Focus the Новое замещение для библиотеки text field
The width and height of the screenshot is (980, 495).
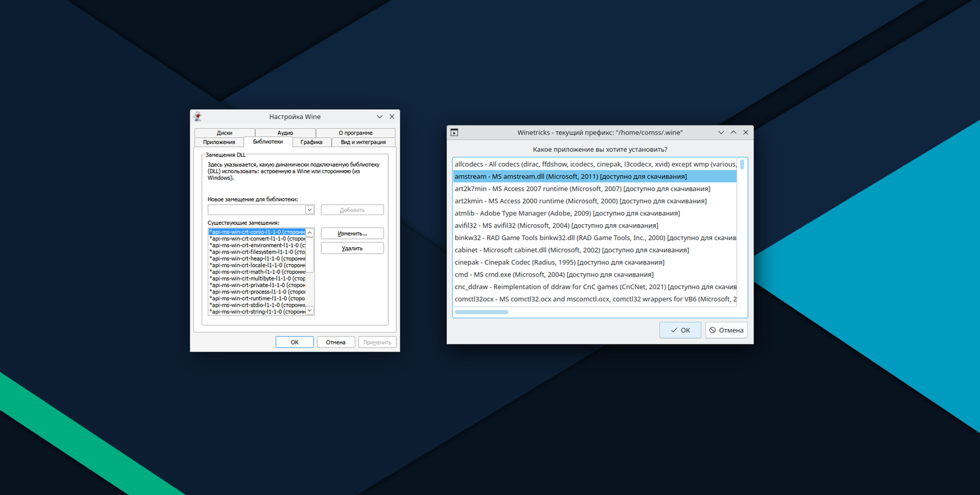[256, 210]
